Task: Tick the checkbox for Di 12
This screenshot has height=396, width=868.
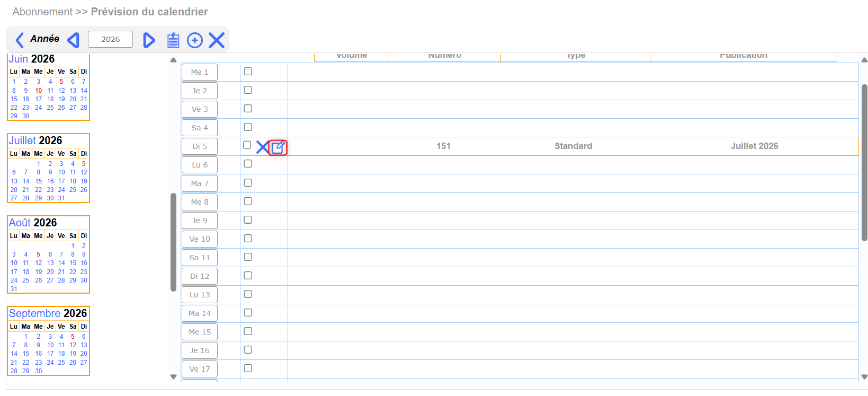Action: pyautogui.click(x=248, y=275)
